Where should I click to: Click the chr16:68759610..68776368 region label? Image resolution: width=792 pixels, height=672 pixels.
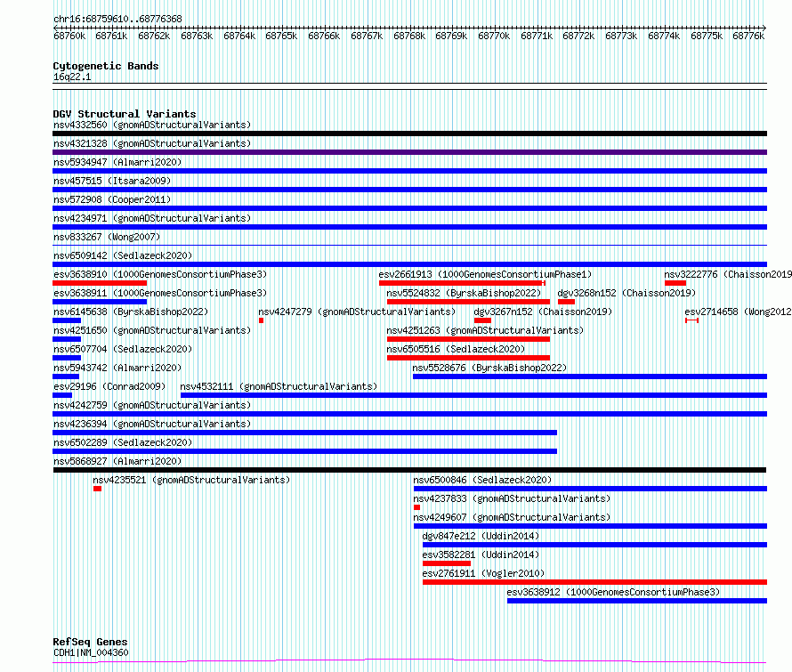click(117, 20)
